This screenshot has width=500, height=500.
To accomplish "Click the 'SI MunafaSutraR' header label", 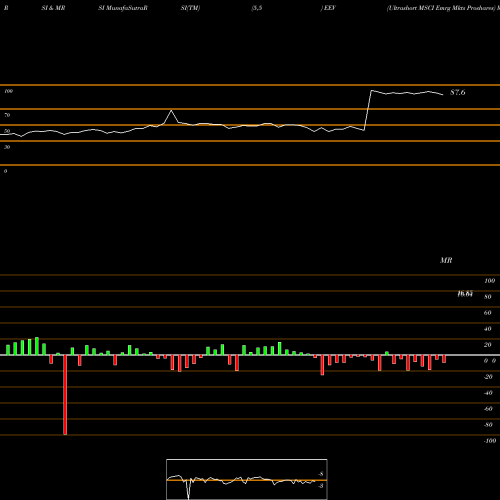I will click(x=123, y=8).
